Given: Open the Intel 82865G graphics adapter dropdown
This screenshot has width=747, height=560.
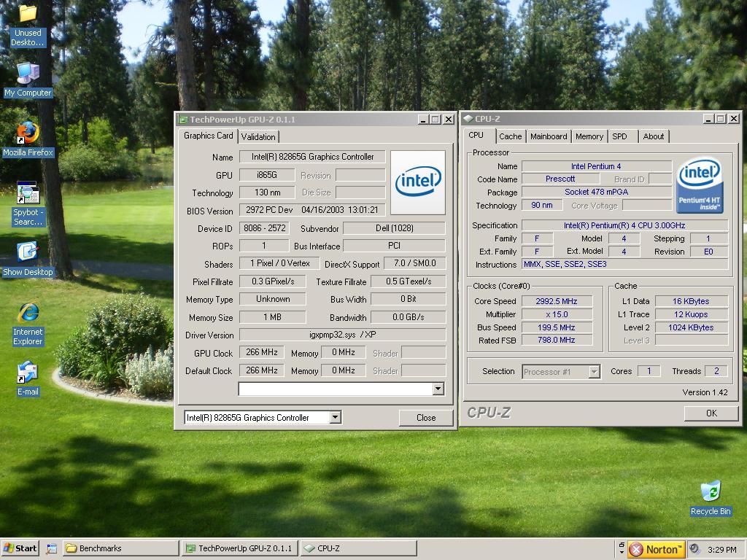Looking at the screenshot, I should tap(335, 418).
